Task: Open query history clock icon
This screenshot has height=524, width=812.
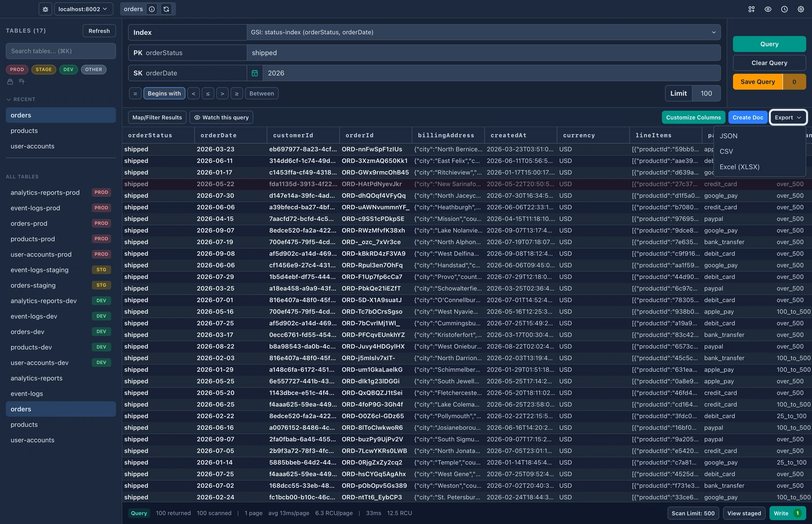Action: point(784,9)
